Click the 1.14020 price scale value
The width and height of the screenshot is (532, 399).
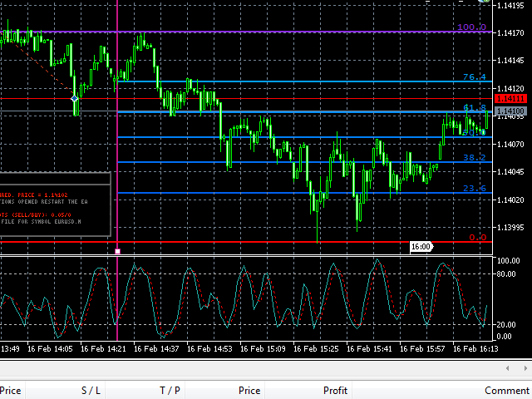[510, 199]
